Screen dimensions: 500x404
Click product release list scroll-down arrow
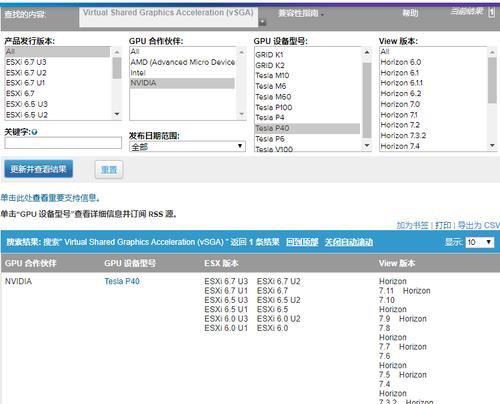tap(117, 114)
